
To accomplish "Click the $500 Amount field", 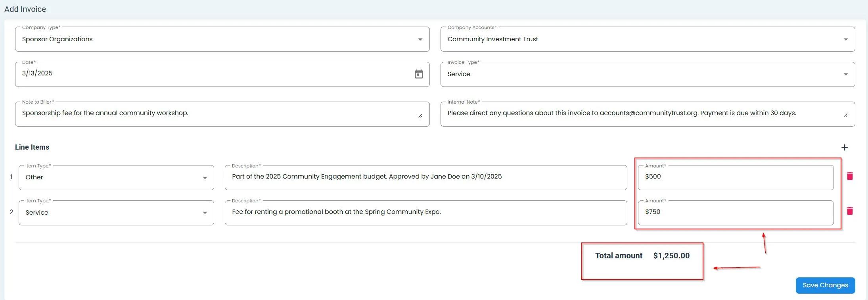I will point(735,177).
